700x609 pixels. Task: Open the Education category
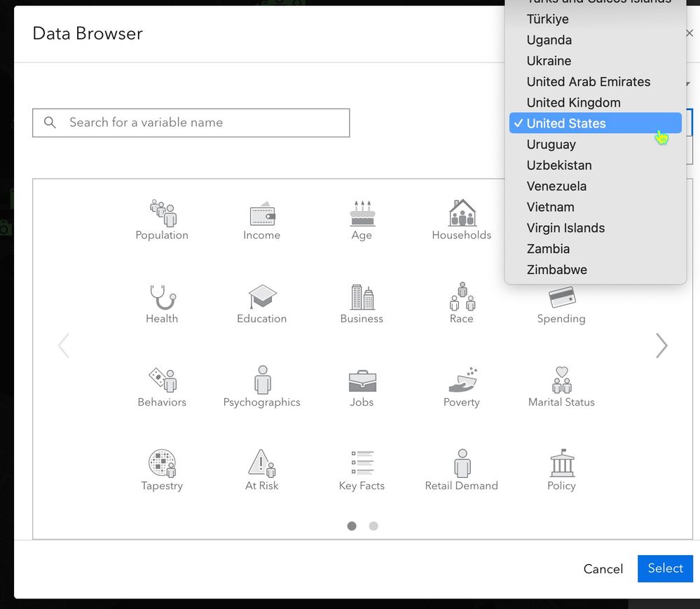(x=261, y=303)
